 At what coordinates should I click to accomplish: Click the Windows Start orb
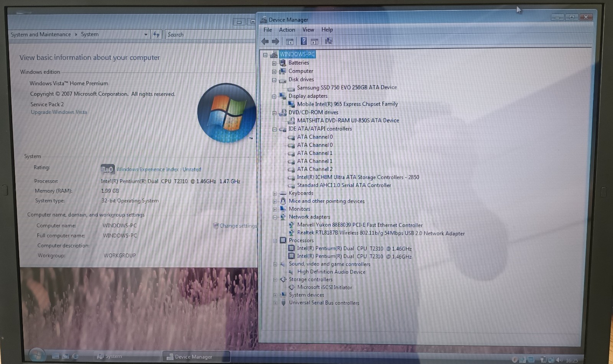37,355
